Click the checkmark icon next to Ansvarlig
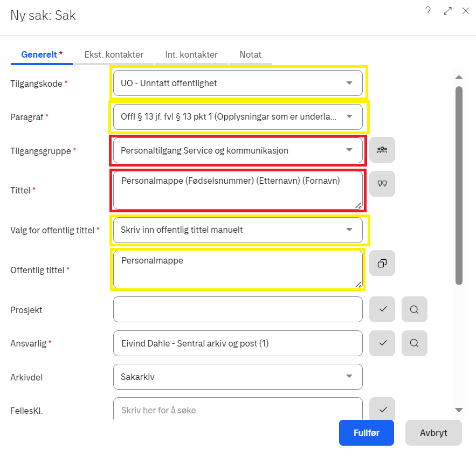This screenshot has height=457, width=476. pyautogui.click(x=382, y=343)
